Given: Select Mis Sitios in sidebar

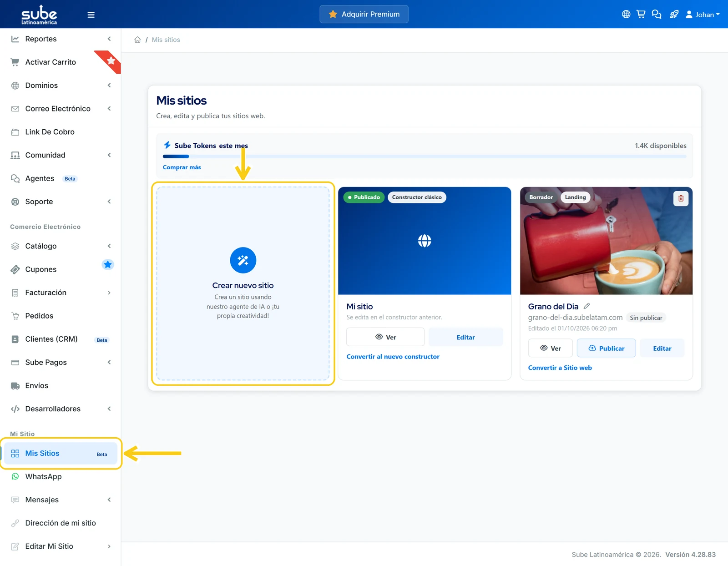Looking at the screenshot, I should 61,453.
